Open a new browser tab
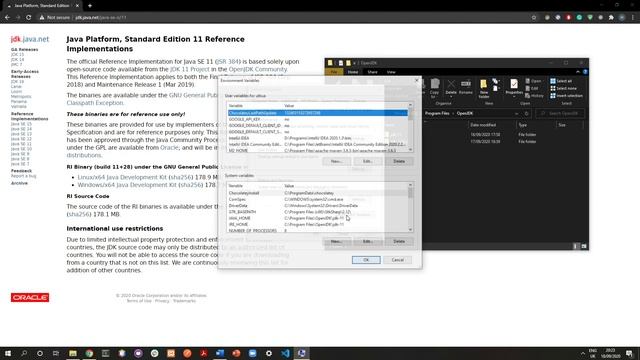Screen dimensions: 640x360 click(90, 6)
